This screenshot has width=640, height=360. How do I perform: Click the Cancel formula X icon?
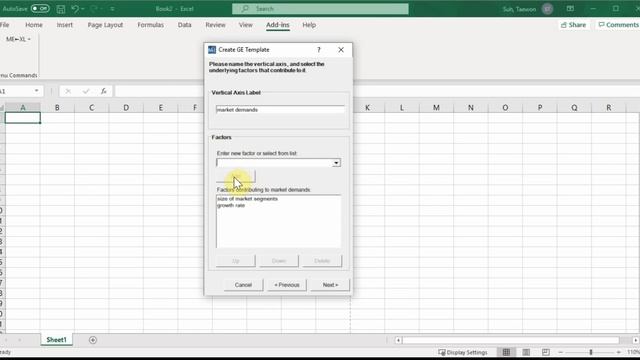68,91
